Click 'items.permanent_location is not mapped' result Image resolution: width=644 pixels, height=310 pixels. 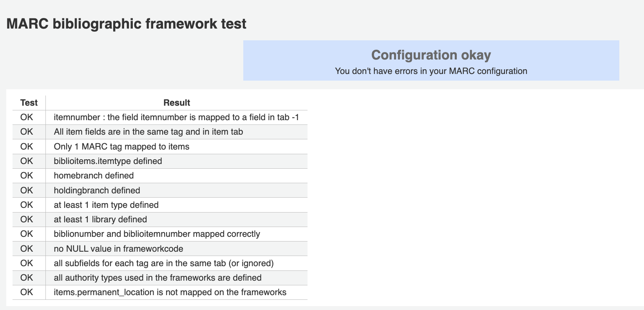point(170,292)
